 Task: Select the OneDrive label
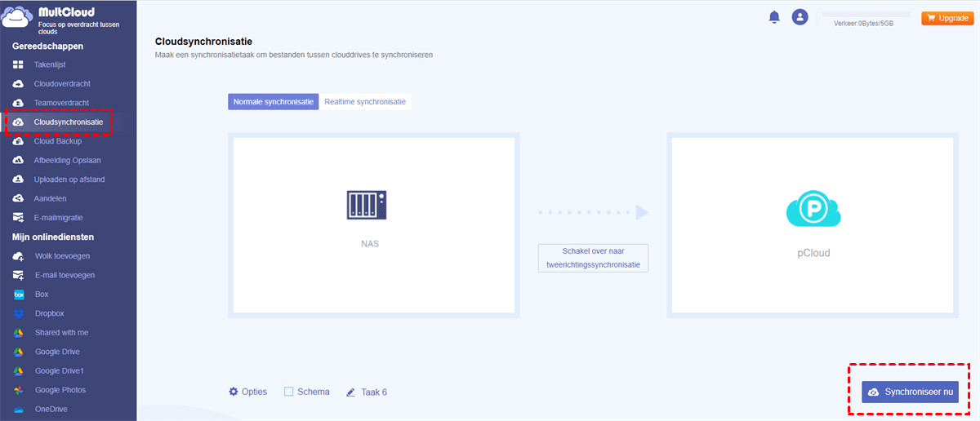[51, 410]
